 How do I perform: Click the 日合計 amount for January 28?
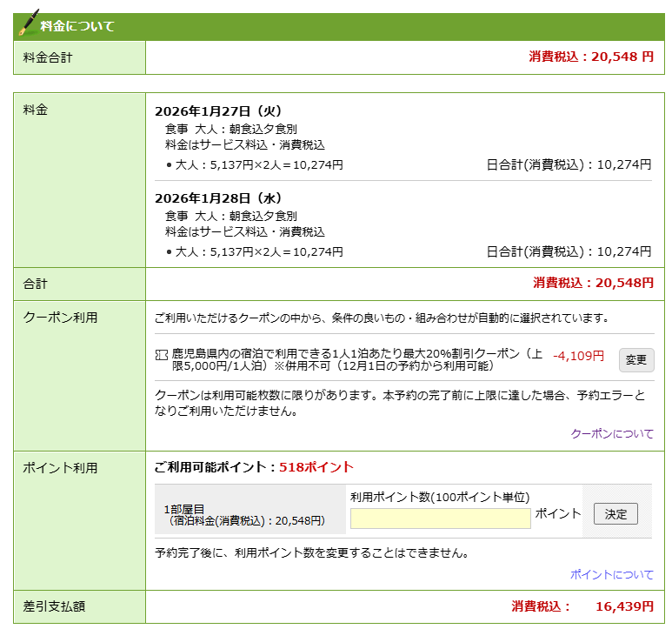tap(569, 251)
